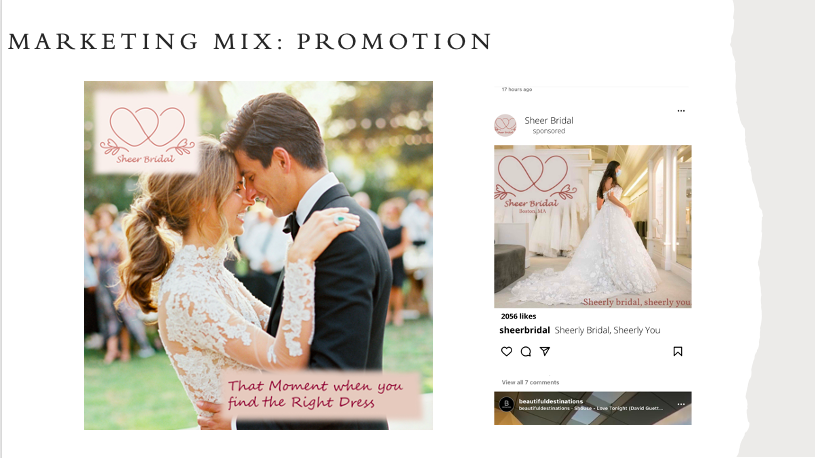
Task: Click the 2056 likes count
Action: [518, 316]
